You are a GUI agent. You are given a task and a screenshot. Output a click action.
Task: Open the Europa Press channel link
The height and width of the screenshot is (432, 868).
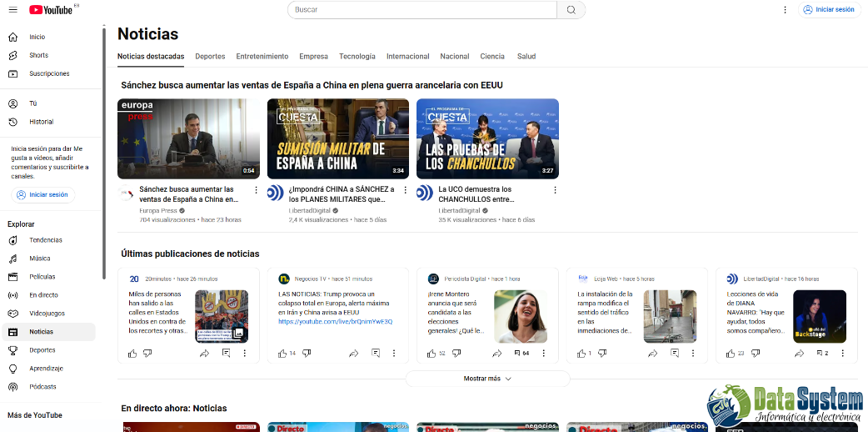coord(157,211)
